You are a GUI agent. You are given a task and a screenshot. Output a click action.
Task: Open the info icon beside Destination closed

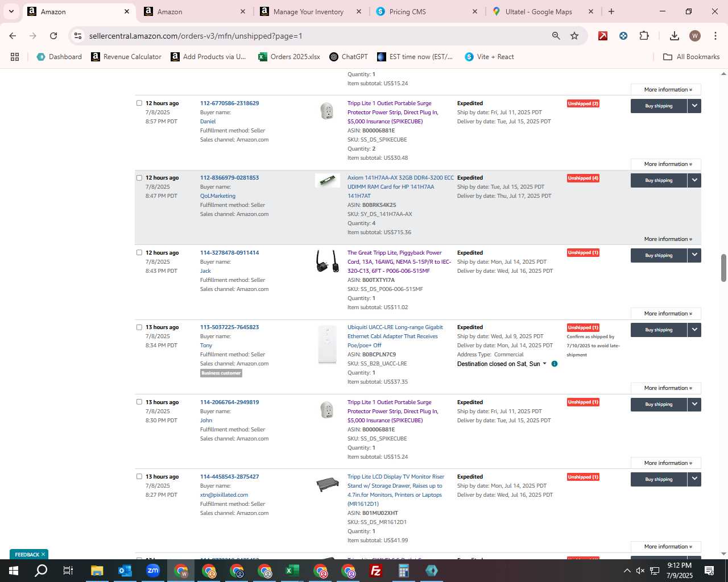point(555,364)
